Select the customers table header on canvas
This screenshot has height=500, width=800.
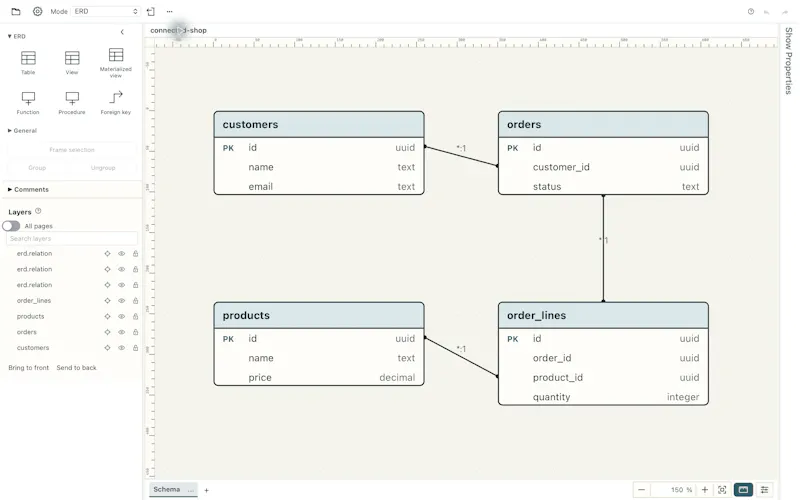pyautogui.click(x=319, y=124)
